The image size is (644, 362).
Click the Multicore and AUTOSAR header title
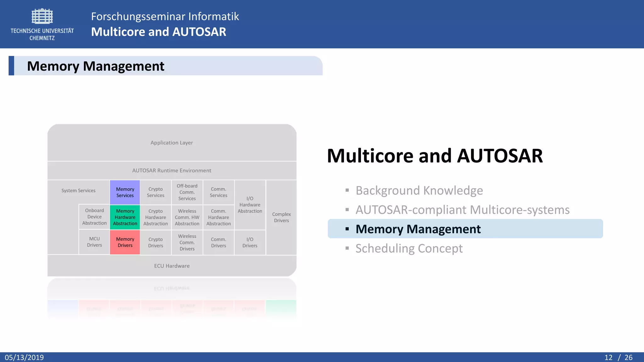158,32
